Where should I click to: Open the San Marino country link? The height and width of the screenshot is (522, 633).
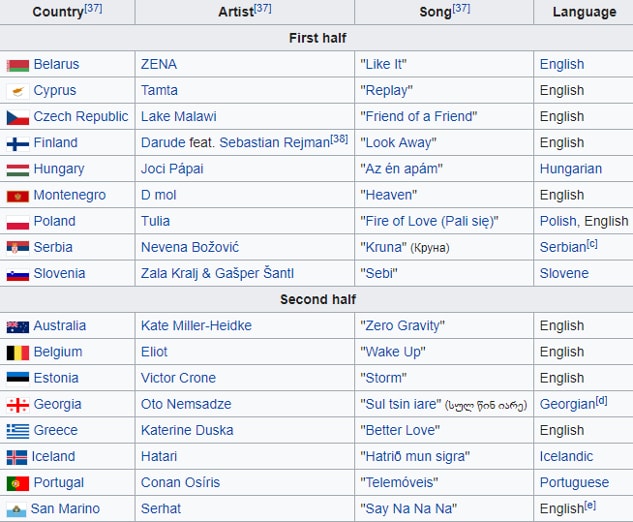(65, 509)
